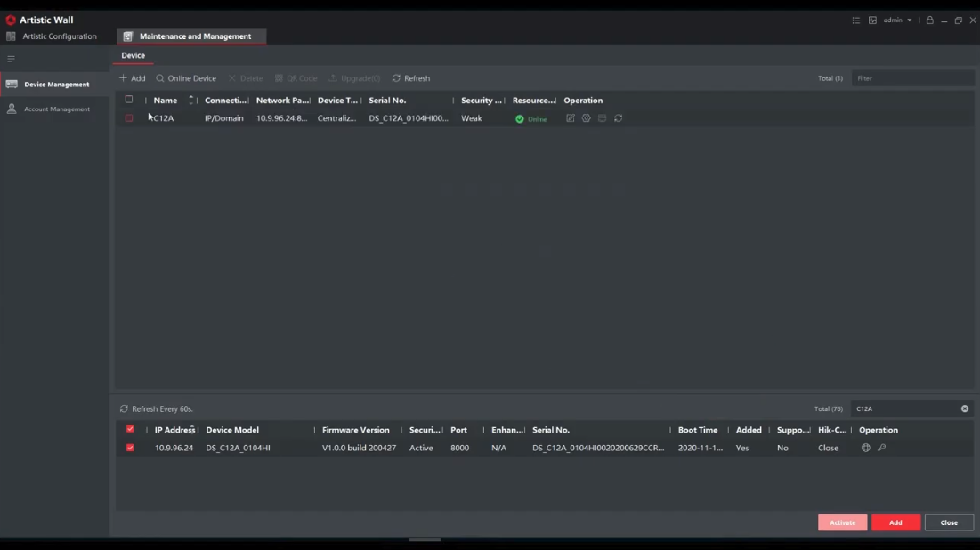This screenshot has width=980, height=550.
Task: Click the refresh icon in C12A's Operation column
Action: [x=619, y=118]
